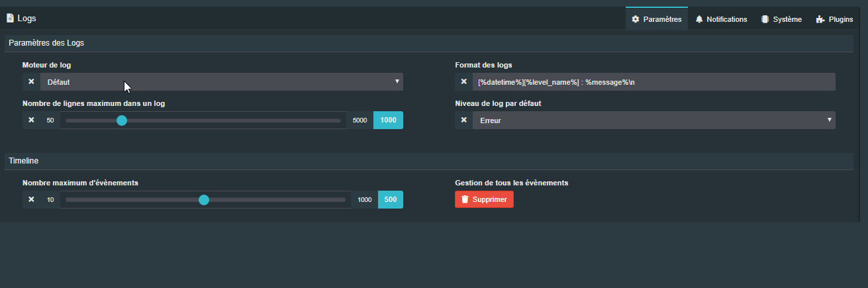Click the Moteur de log field label

click(x=46, y=65)
